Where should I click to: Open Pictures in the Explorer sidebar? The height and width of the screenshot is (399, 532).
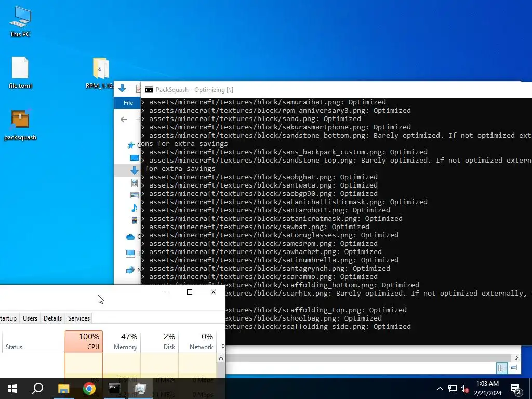click(135, 195)
